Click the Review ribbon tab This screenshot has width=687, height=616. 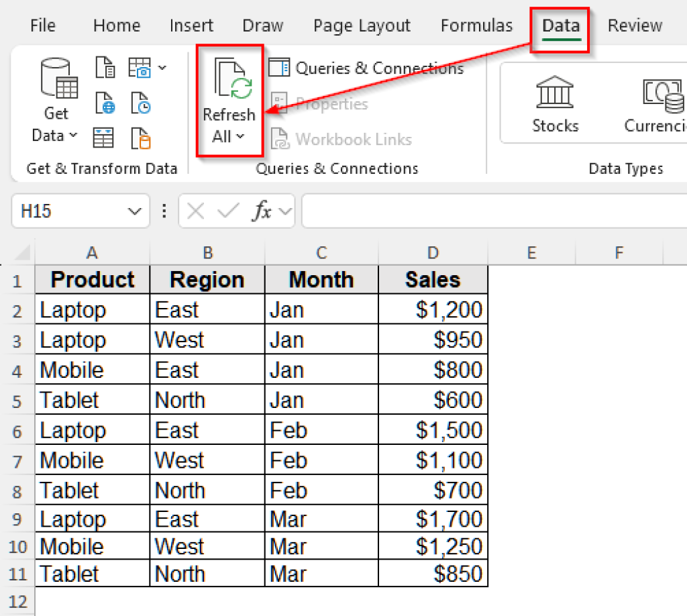[x=634, y=25]
